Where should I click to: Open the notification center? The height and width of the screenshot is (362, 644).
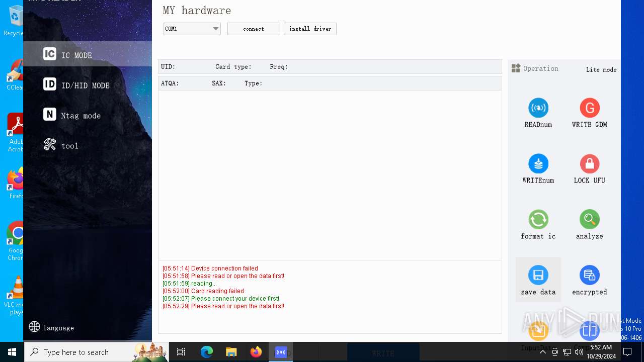(x=627, y=352)
